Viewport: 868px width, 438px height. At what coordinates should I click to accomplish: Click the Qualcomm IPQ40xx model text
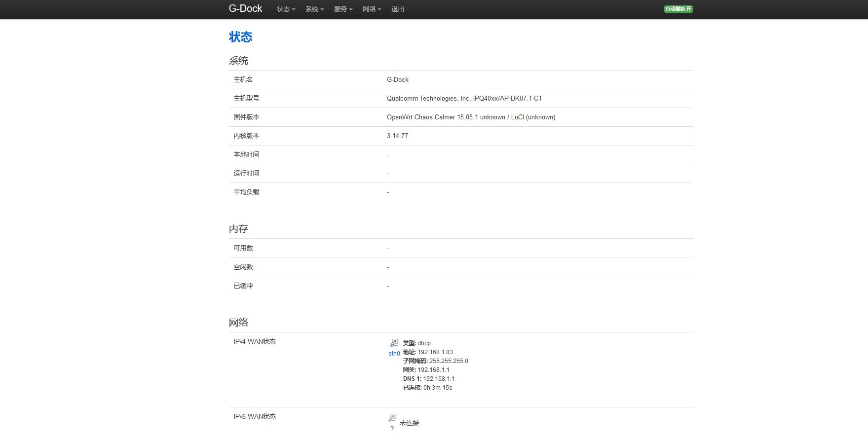[464, 99]
